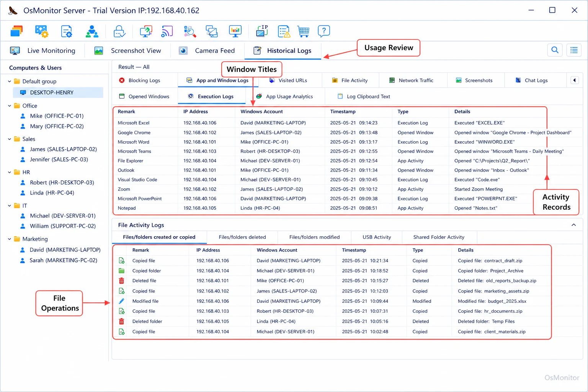Click the copied file icon for marketing_assets.zip
Viewport: 588px width, 392px height.
coord(121,291)
